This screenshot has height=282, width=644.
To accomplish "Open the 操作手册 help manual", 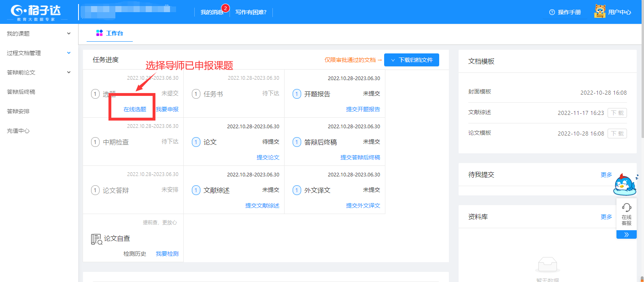I will [565, 12].
